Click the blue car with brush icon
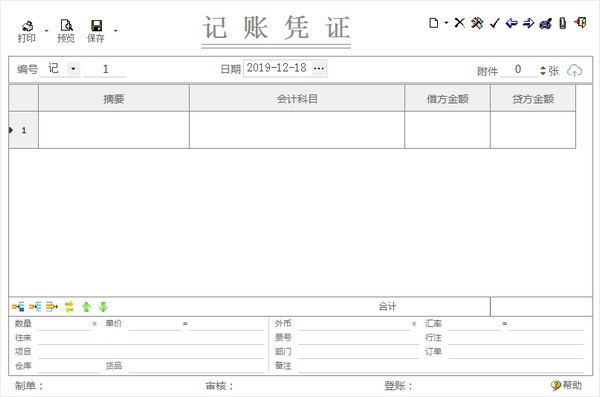Image resolution: width=600 pixels, height=397 pixels. (x=546, y=23)
